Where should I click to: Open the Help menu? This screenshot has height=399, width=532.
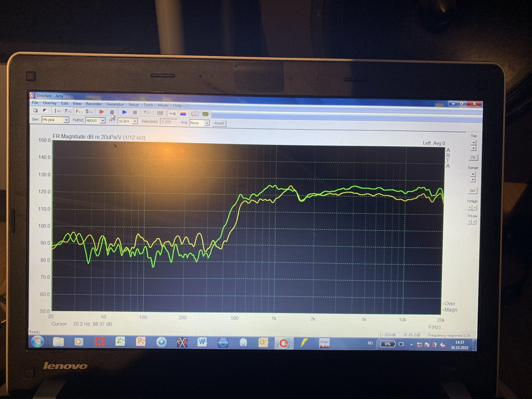(177, 106)
